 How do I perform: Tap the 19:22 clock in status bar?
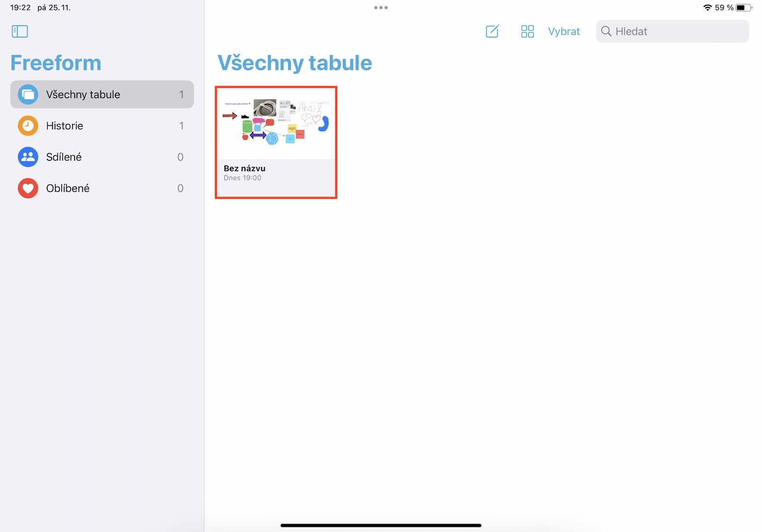tap(21, 7)
